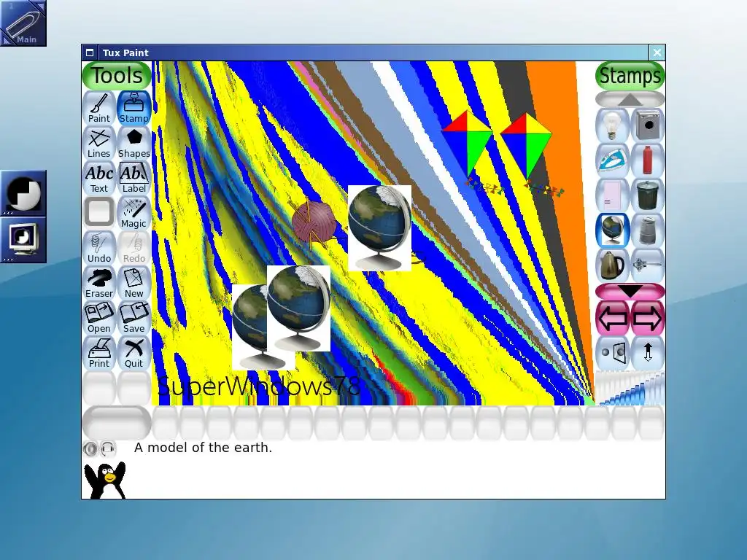This screenshot has height=560, width=747.
Task: Pick the ornate key stamp
Action: tap(648, 265)
